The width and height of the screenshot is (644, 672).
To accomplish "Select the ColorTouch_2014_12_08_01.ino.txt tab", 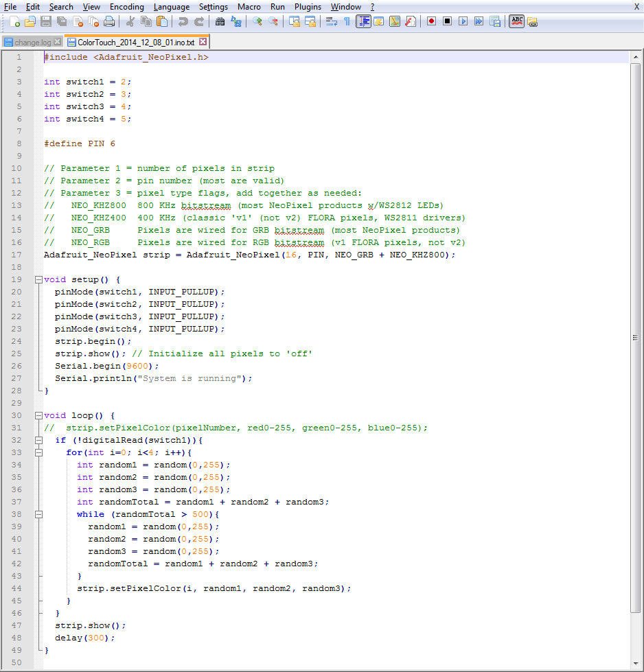I will point(135,42).
